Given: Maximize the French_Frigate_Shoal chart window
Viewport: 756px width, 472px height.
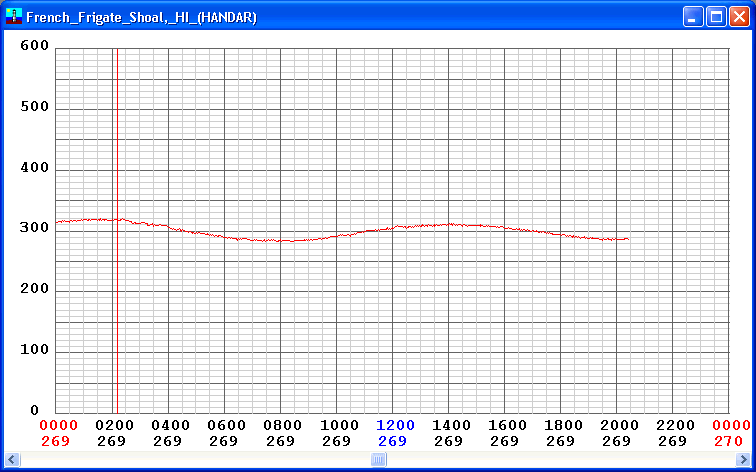Looking at the screenshot, I should tap(716, 17).
